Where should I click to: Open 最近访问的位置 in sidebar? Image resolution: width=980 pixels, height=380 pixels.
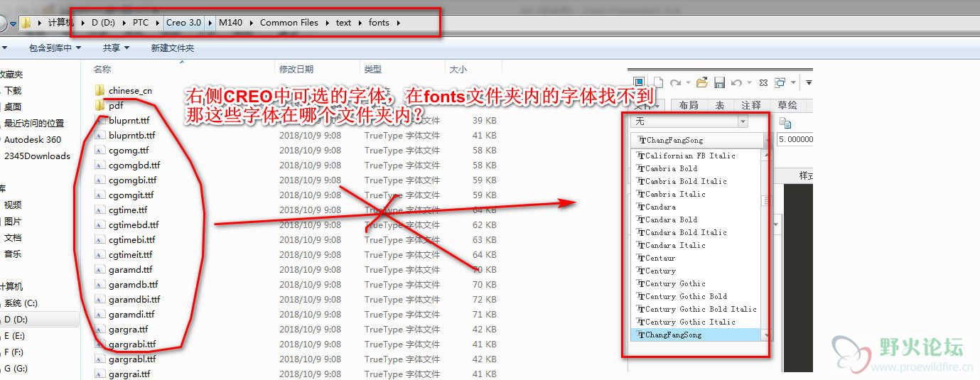34,123
